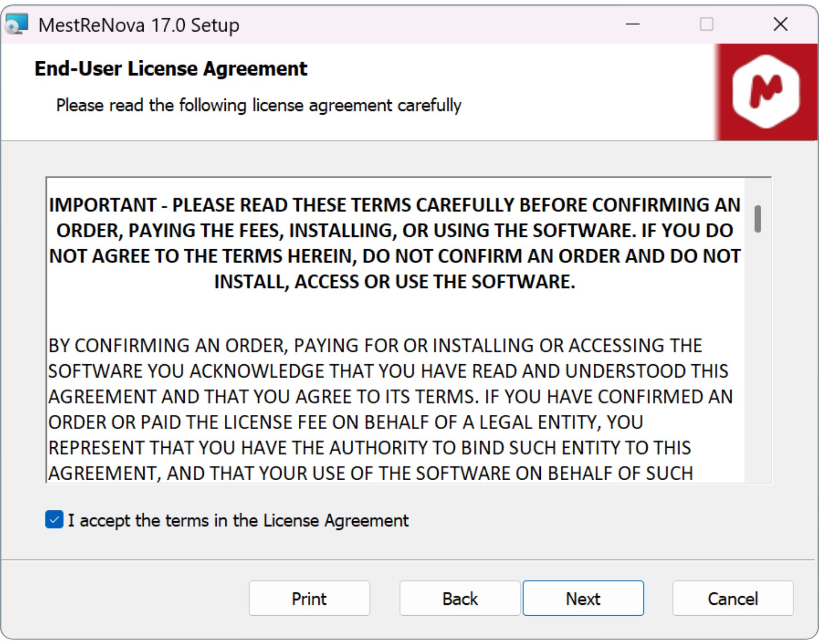819x644 pixels.
Task: Click the "End-User License Agreement" heading
Action: pos(171,68)
